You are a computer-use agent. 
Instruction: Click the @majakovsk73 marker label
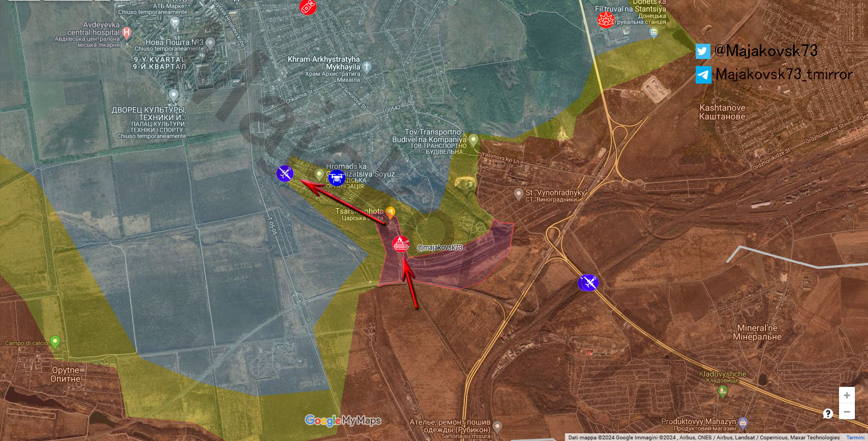click(x=440, y=248)
